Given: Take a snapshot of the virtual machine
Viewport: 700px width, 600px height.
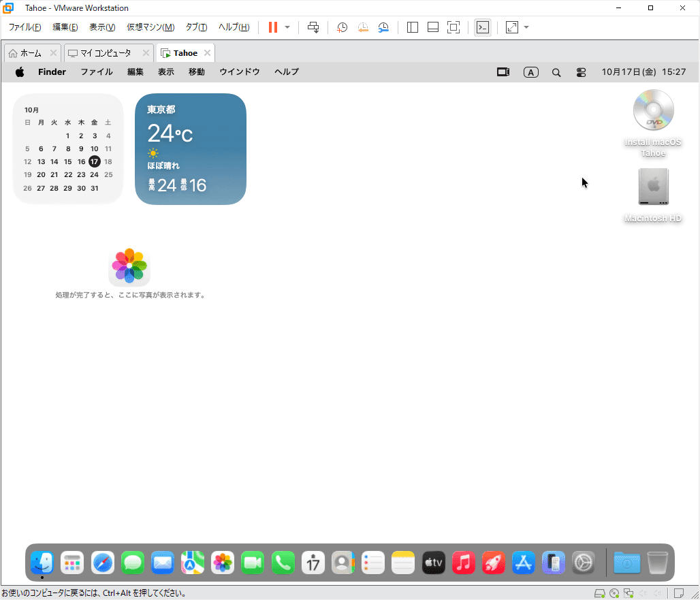Looking at the screenshot, I should (x=343, y=27).
